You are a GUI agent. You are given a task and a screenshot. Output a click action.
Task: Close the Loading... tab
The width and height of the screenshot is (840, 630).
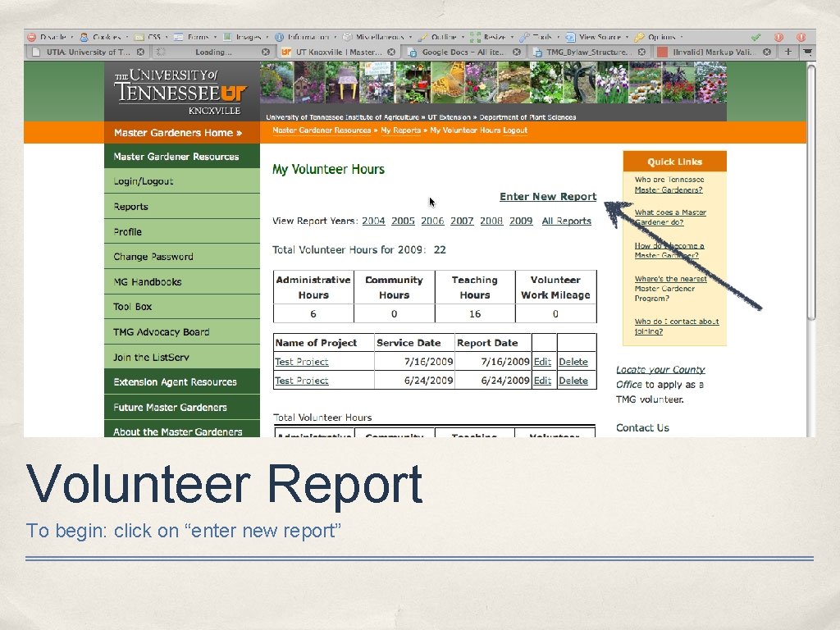click(x=265, y=52)
